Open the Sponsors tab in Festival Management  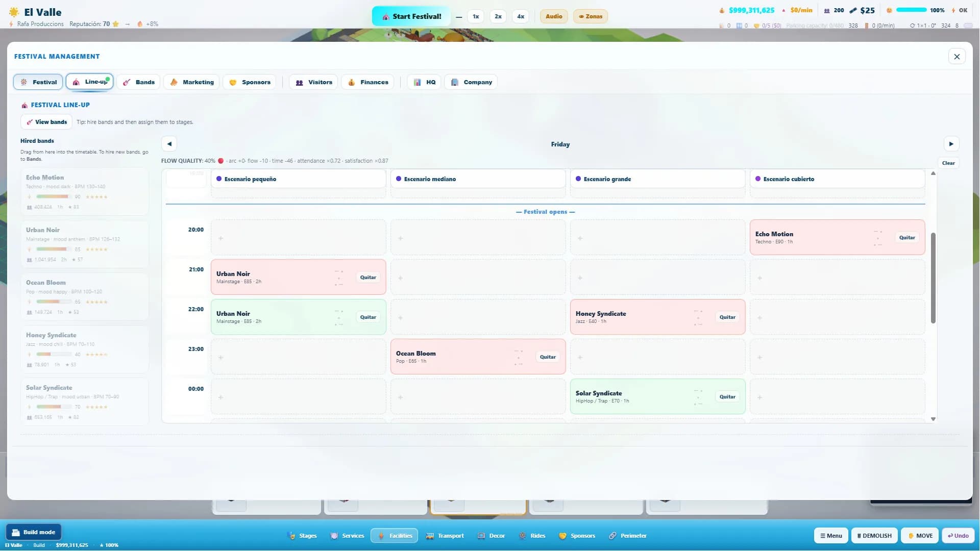click(250, 82)
